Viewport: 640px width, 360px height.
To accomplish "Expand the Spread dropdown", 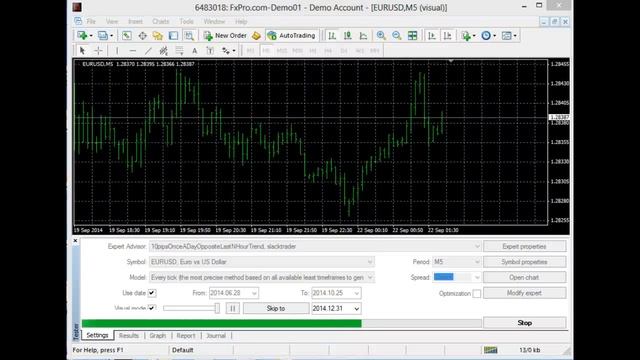I will (477, 278).
